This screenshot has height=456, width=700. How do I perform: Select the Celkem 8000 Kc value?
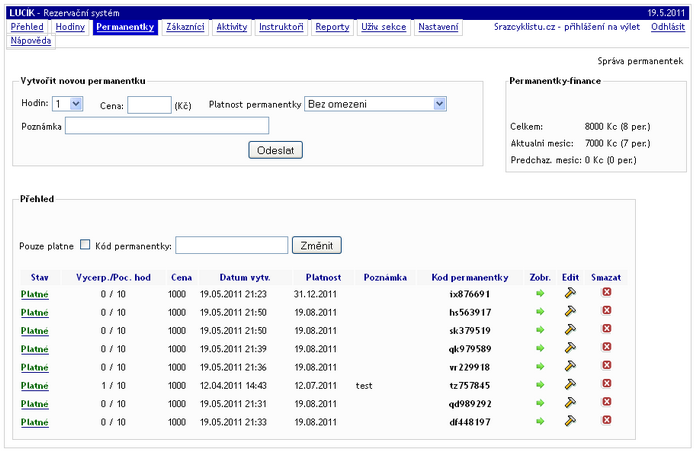point(617,127)
